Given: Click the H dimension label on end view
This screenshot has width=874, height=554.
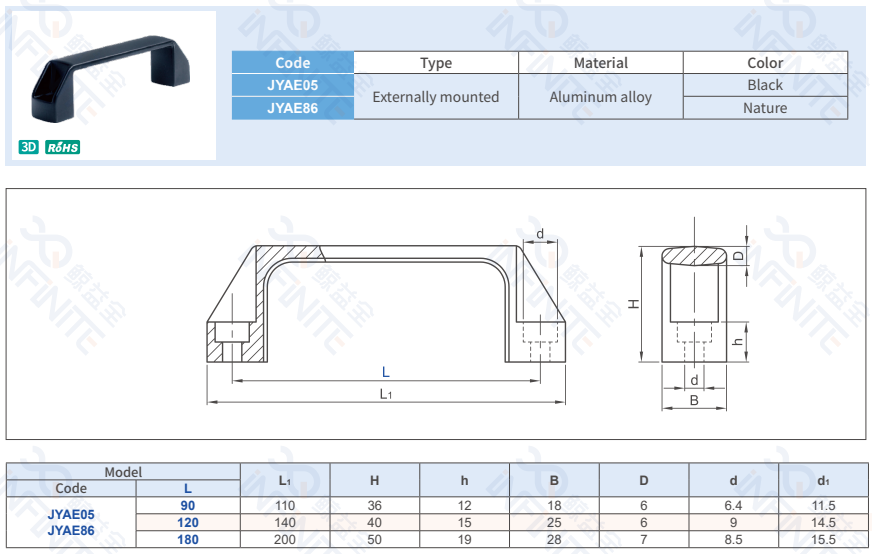Looking at the screenshot, I should point(634,302).
